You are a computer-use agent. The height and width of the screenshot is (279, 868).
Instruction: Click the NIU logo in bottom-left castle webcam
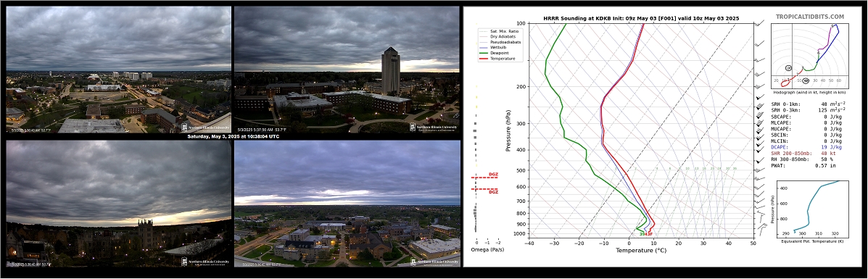pyautogui.click(x=204, y=262)
